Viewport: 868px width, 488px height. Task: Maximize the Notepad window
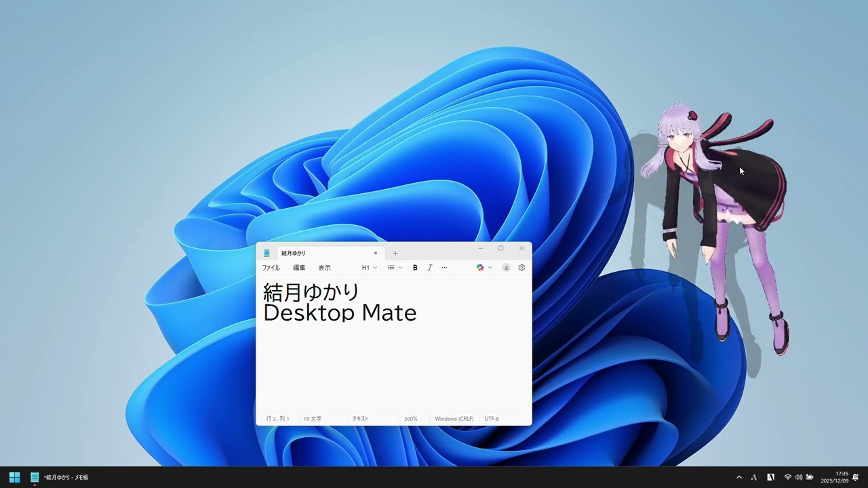501,249
